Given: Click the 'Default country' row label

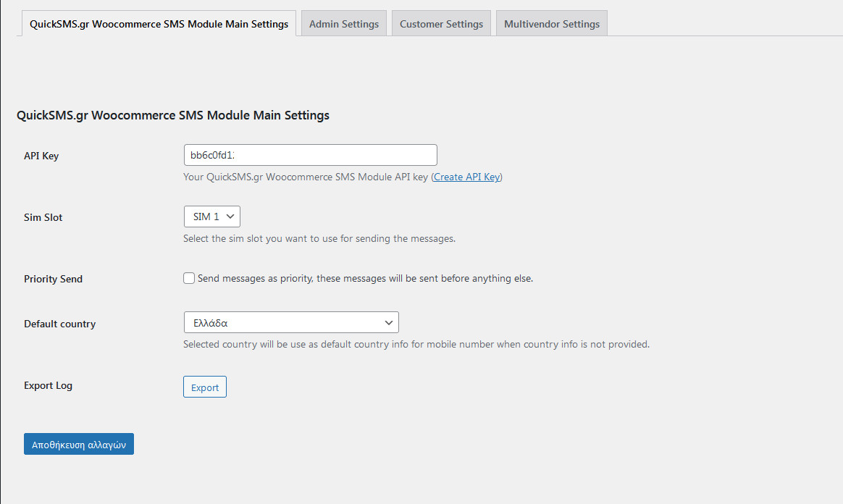Looking at the screenshot, I should pos(59,324).
